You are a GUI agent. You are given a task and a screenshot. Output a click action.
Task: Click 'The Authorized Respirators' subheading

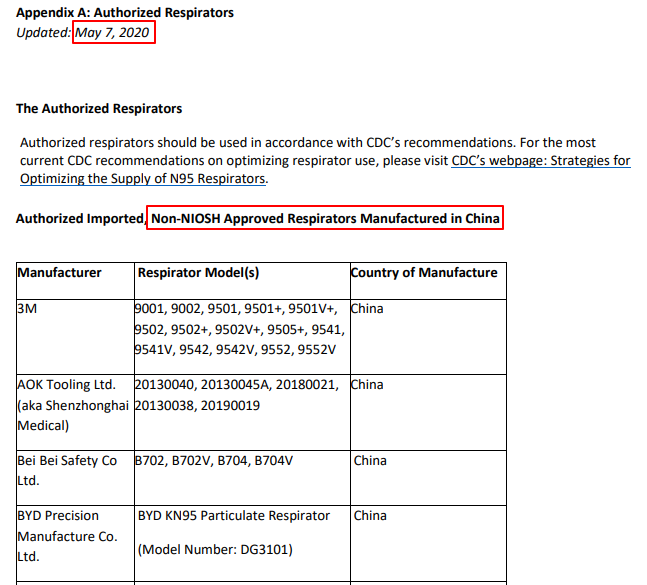[99, 109]
